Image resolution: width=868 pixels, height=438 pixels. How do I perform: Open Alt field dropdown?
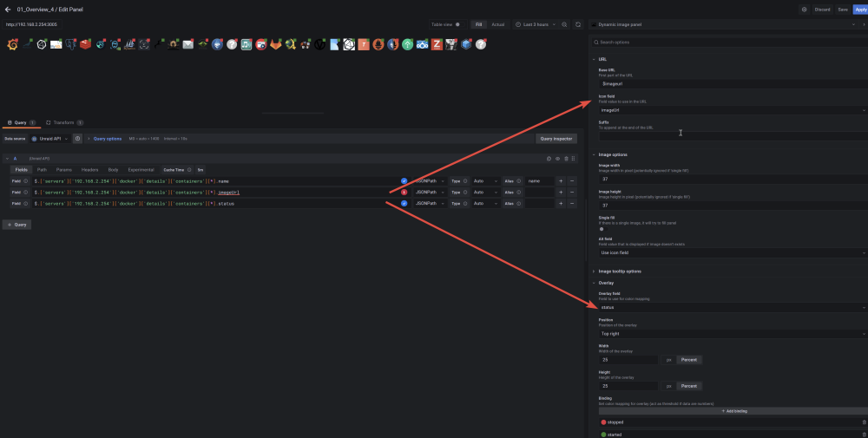733,252
